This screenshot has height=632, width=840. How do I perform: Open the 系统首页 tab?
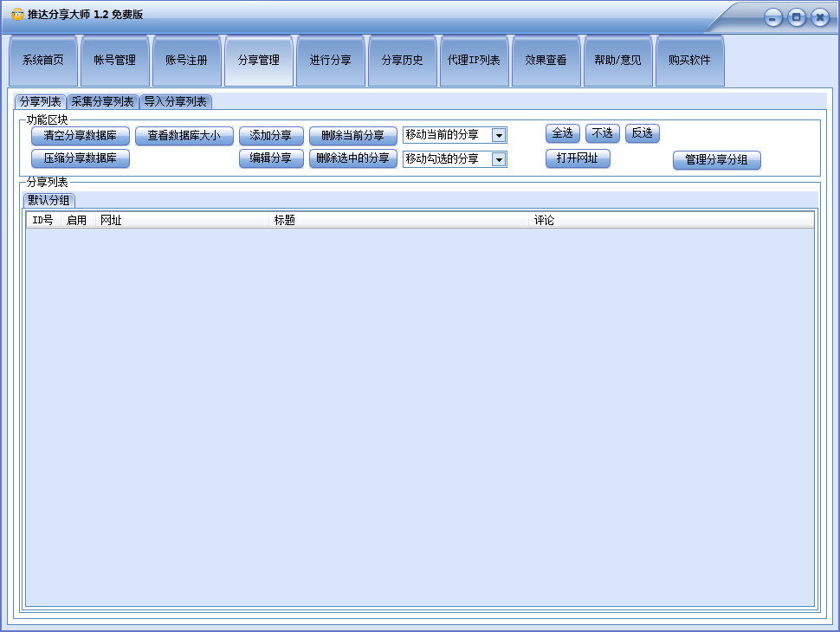pos(43,61)
